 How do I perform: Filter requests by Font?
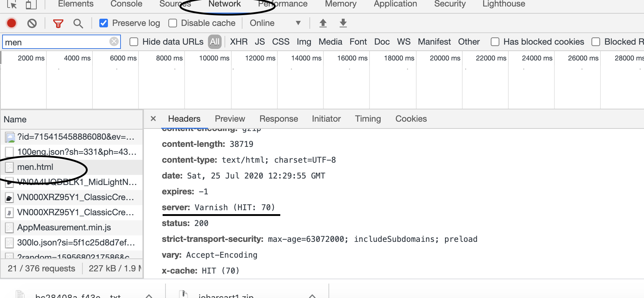coord(358,42)
